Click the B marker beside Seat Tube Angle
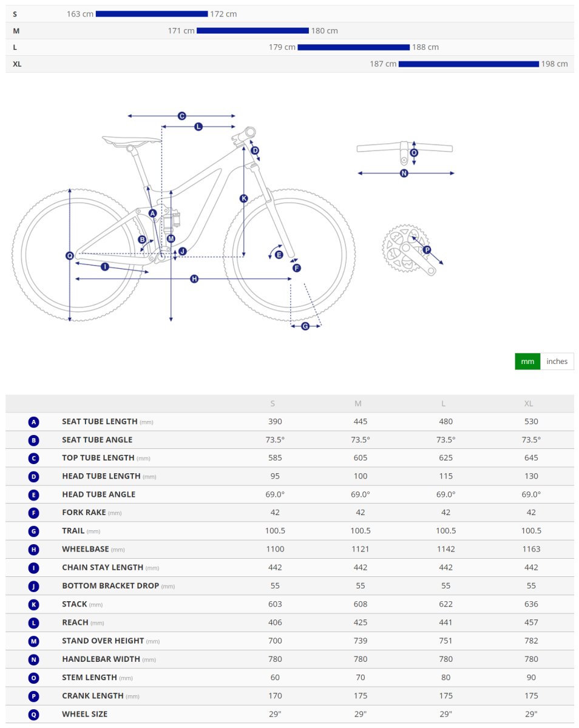579x728 pixels. click(34, 440)
